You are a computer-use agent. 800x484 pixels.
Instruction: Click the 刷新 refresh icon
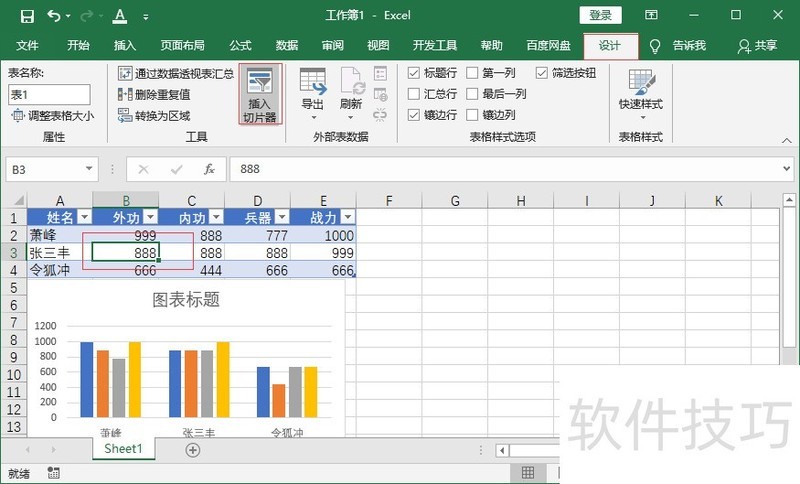[352, 81]
